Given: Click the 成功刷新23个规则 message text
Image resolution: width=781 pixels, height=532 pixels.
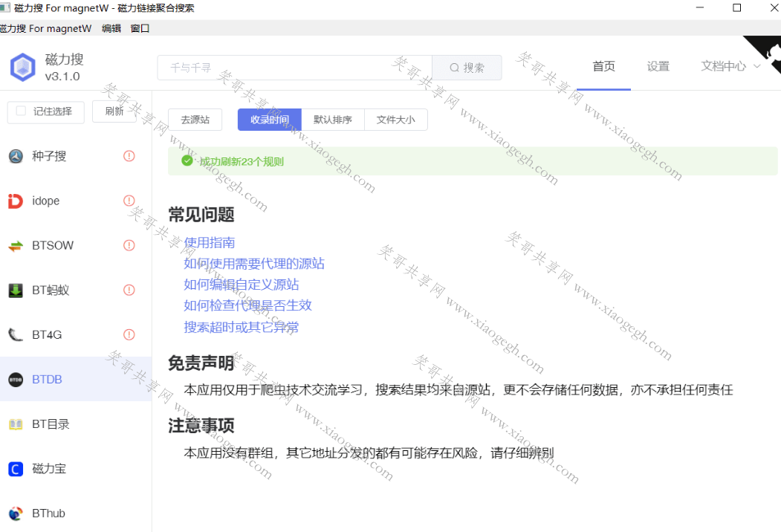Looking at the screenshot, I should click(242, 161).
